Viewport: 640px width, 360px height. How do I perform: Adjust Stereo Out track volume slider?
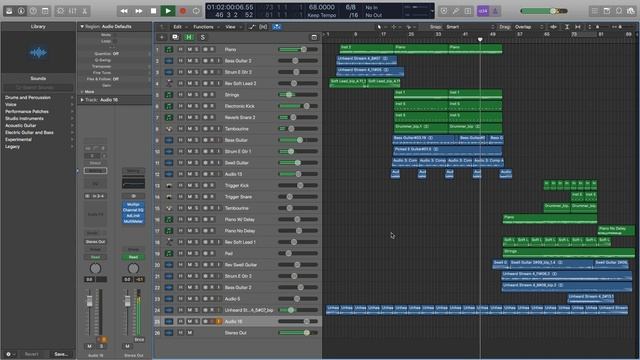[298, 333]
